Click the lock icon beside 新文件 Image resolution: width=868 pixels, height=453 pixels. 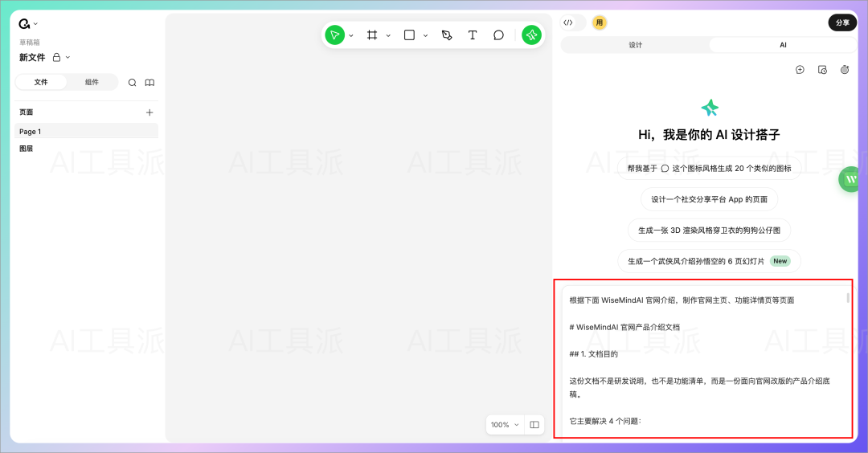56,58
